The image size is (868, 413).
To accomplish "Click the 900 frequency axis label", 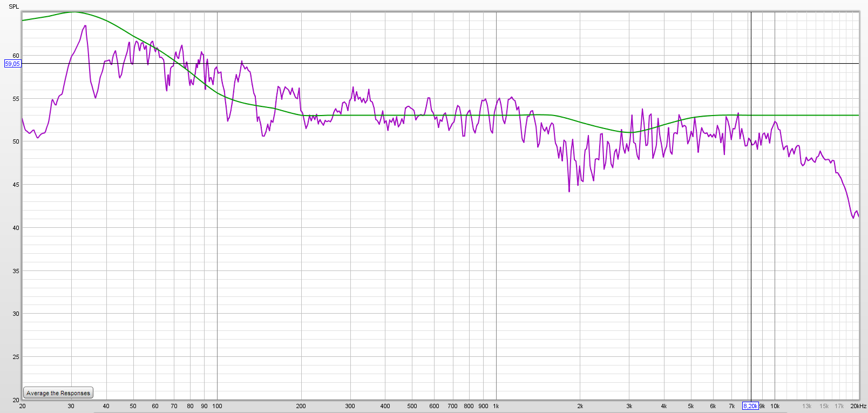I will 483,406.
